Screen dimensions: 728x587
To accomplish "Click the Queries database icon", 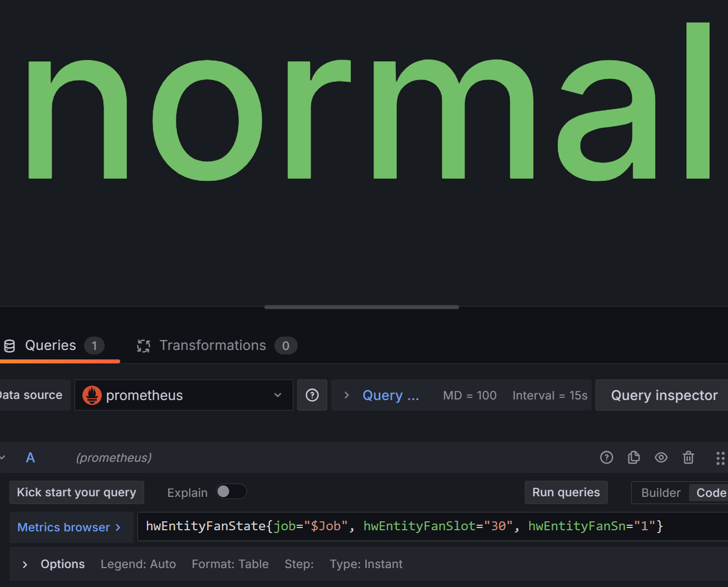I will coord(9,346).
